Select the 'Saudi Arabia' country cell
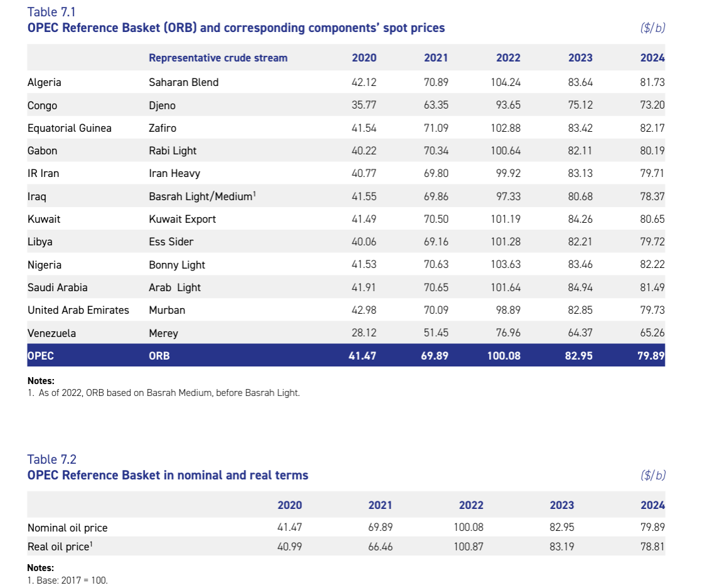Image resolution: width=717 pixels, height=588 pixels. 57,287
